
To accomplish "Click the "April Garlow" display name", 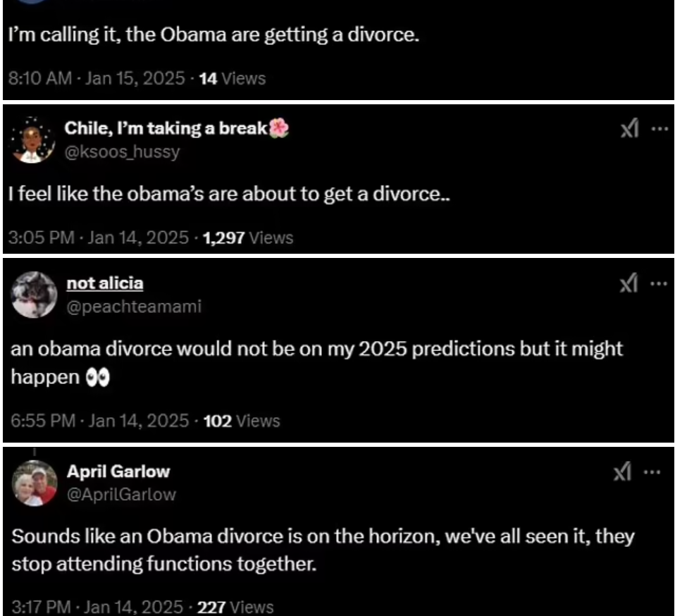I will (x=118, y=472).
